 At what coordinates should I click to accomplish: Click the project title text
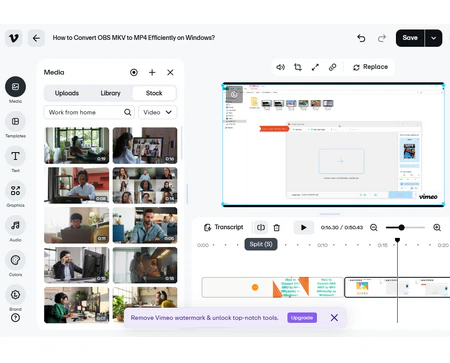pos(134,38)
